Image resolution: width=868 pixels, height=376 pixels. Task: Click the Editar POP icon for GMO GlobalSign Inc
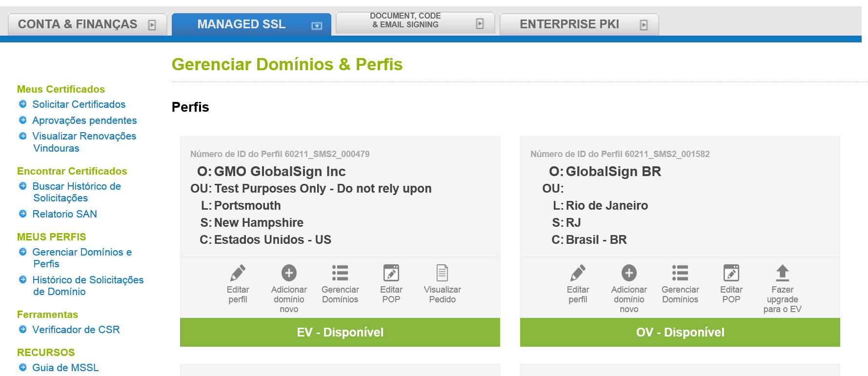(x=391, y=273)
